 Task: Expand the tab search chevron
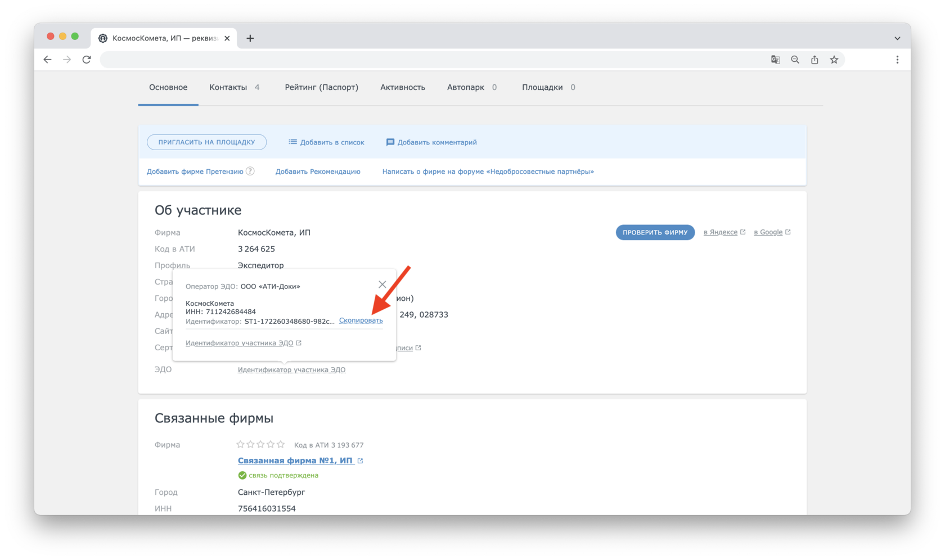[897, 38]
